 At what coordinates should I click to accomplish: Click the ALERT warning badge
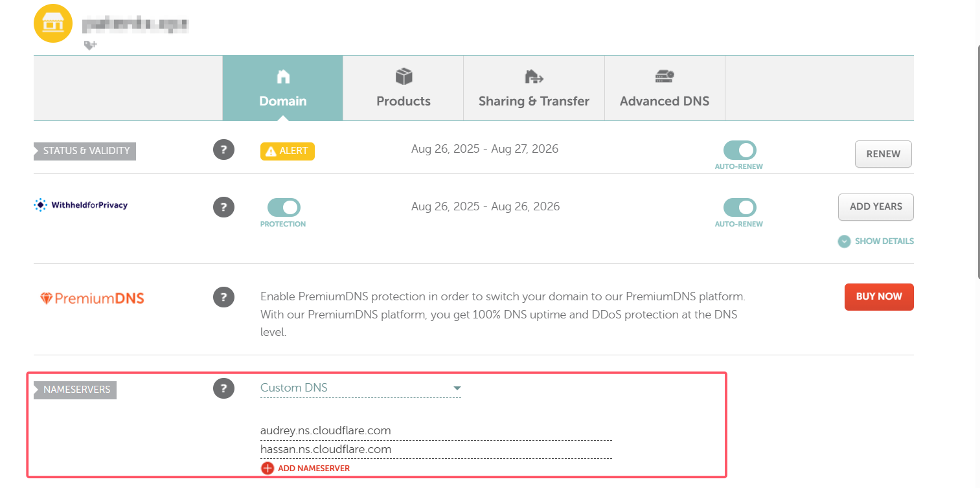tap(287, 151)
